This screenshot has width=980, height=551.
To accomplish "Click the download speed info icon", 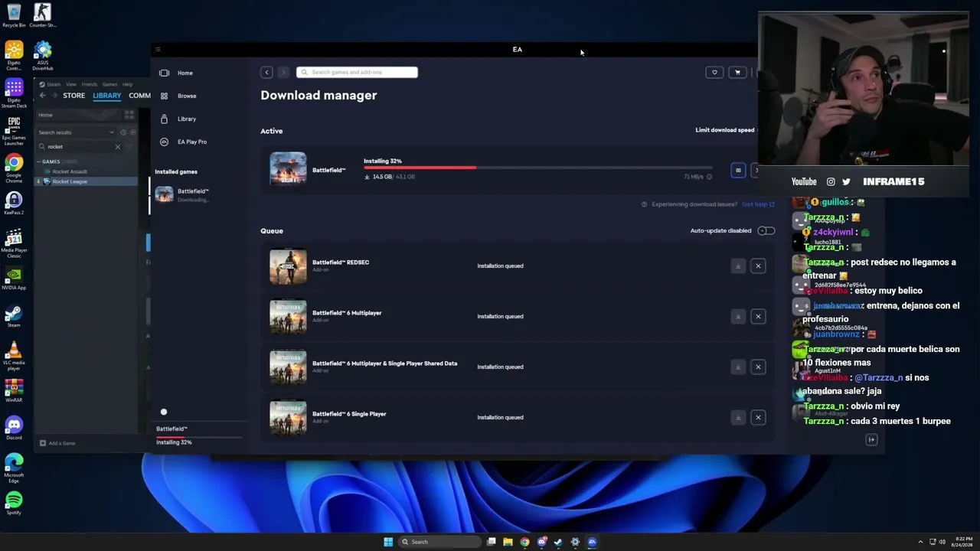I will 709,177.
